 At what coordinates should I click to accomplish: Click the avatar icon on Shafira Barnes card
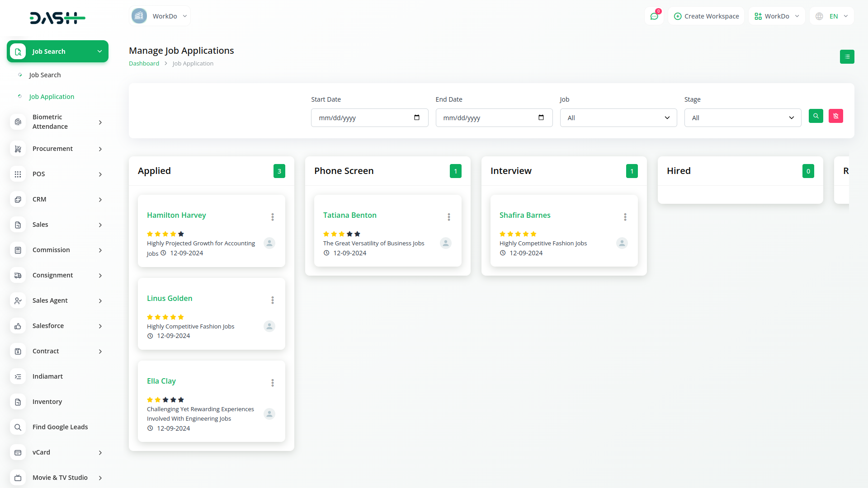tap(622, 243)
